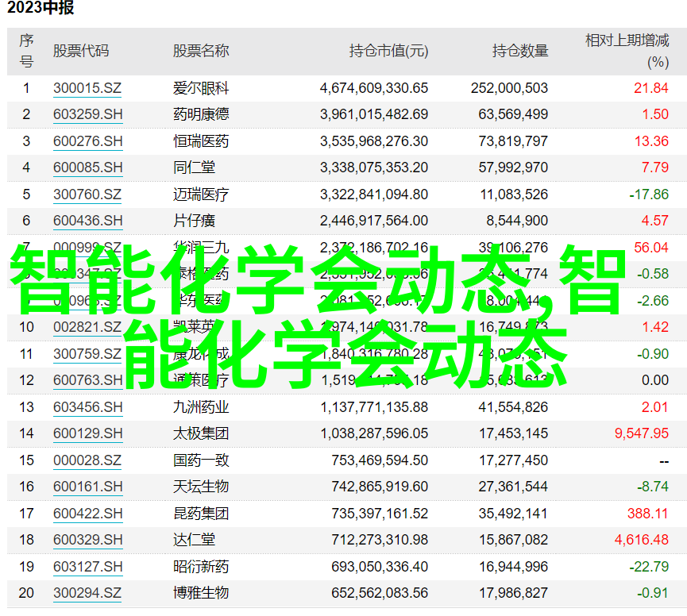Click market value 3,338,075,353.20

[x=374, y=167]
